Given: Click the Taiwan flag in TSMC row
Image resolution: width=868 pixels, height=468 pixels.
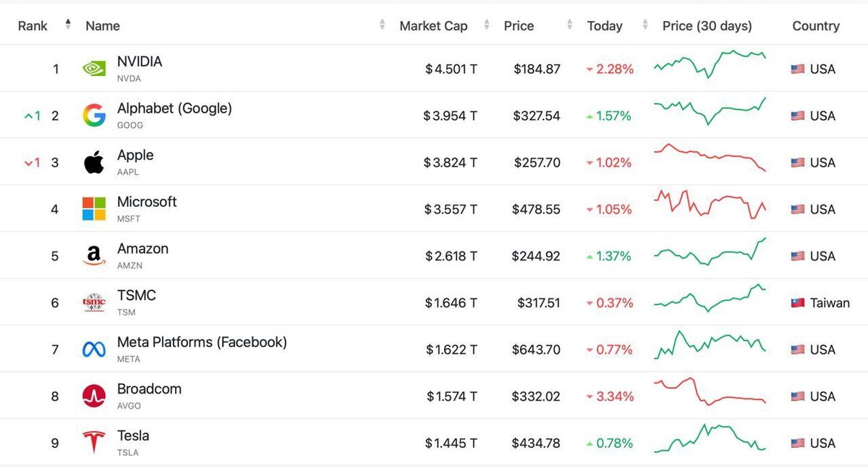Looking at the screenshot, I should tap(798, 303).
